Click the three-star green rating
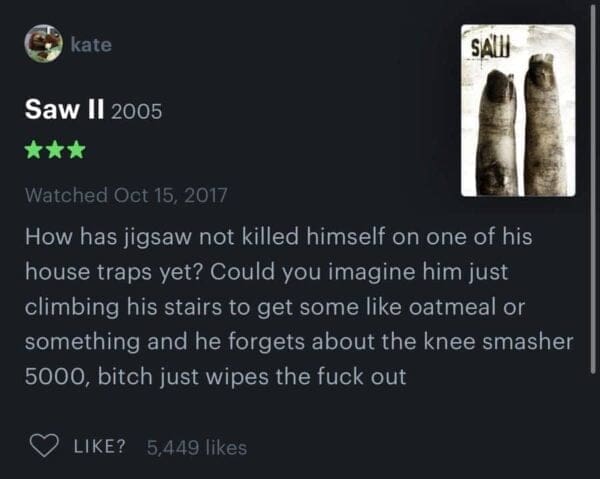600x479 pixels. pyautogui.click(x=55, y=150)
